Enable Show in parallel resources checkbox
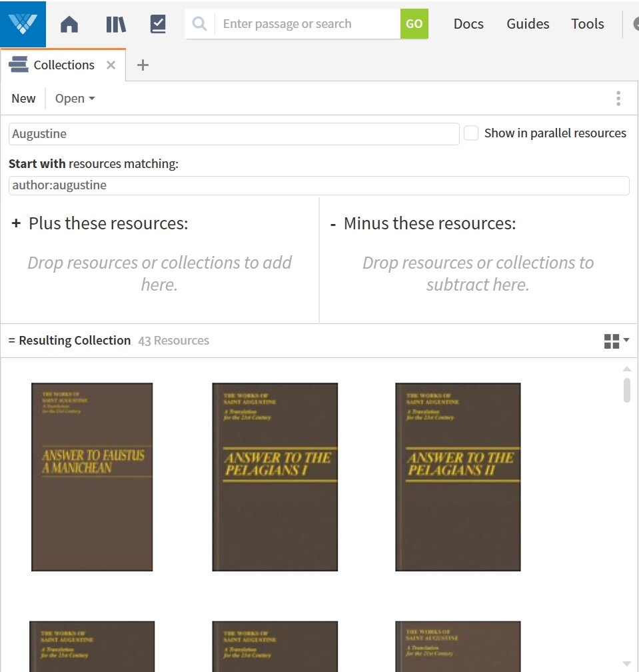Viewport: 639px width, 672px height. (x=471, y=133)
